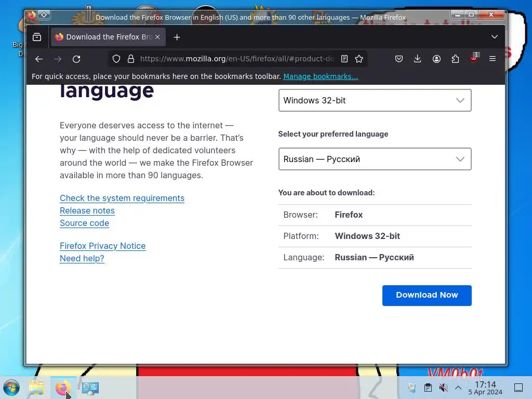Open file manager from taskbar
Viewport: 532px width, 399px height.
click(x=37, y=388)
